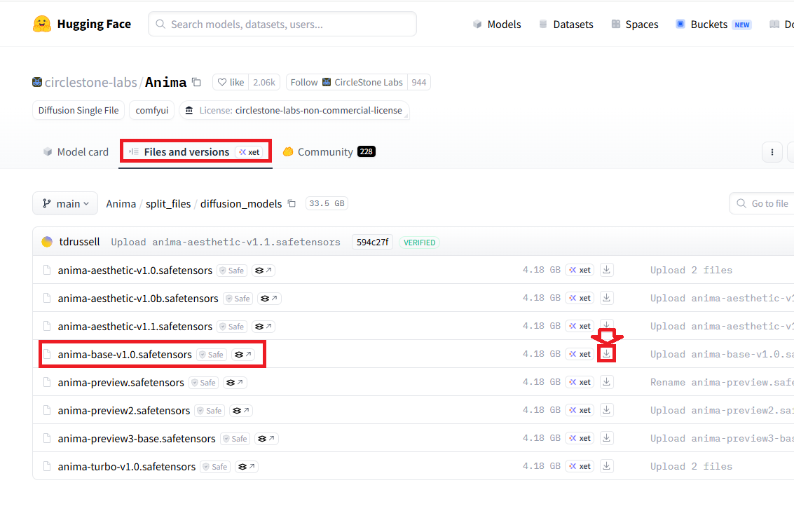Open scan link icon for anima-aesthetic-v1.1

click(263, 327)
